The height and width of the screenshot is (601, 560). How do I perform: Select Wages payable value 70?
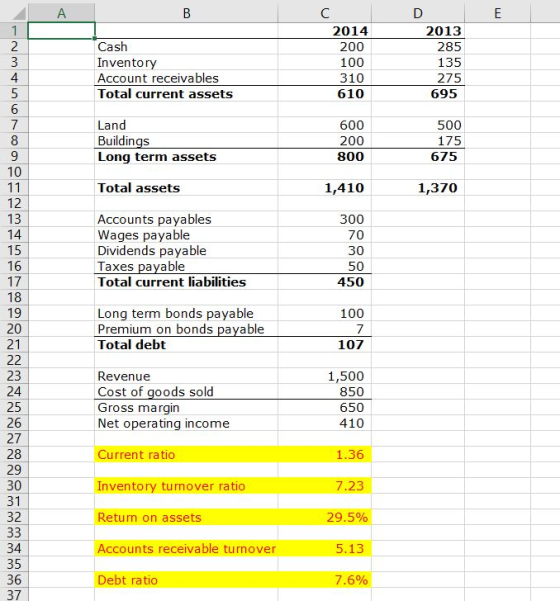(x=325, y=235)
